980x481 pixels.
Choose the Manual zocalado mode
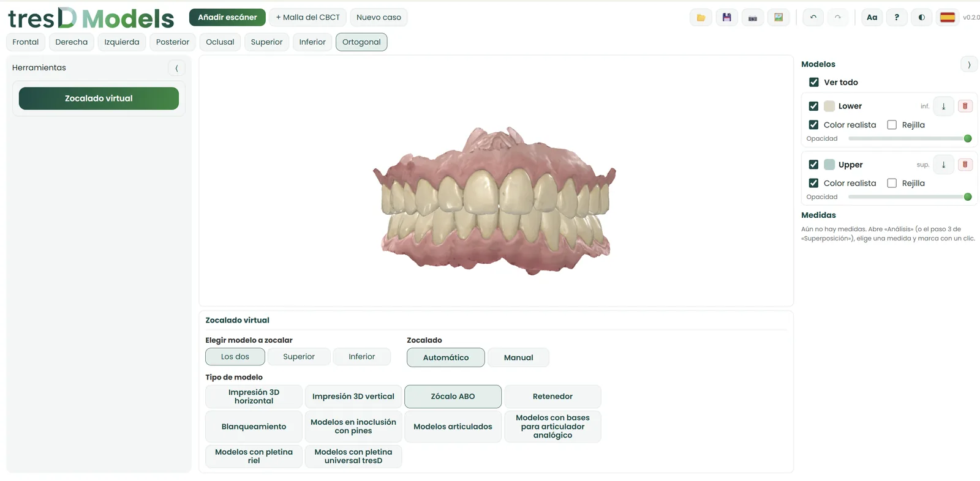pyautogui.click(x=518, y=357)
